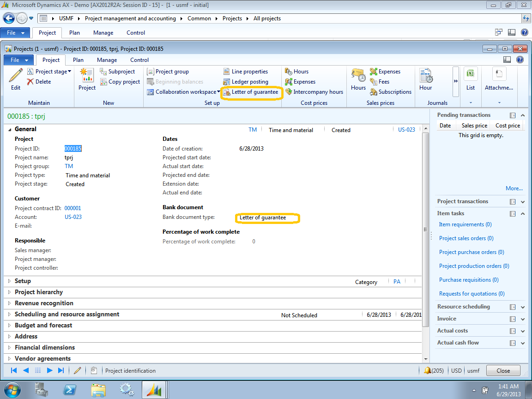
Task: Open Project group TM link
Action: (69, 166)
